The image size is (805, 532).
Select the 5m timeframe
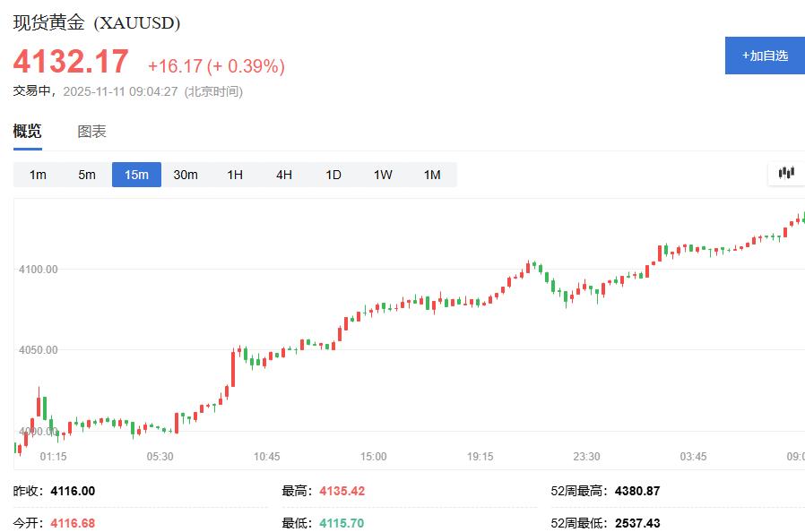pos(86,175)
